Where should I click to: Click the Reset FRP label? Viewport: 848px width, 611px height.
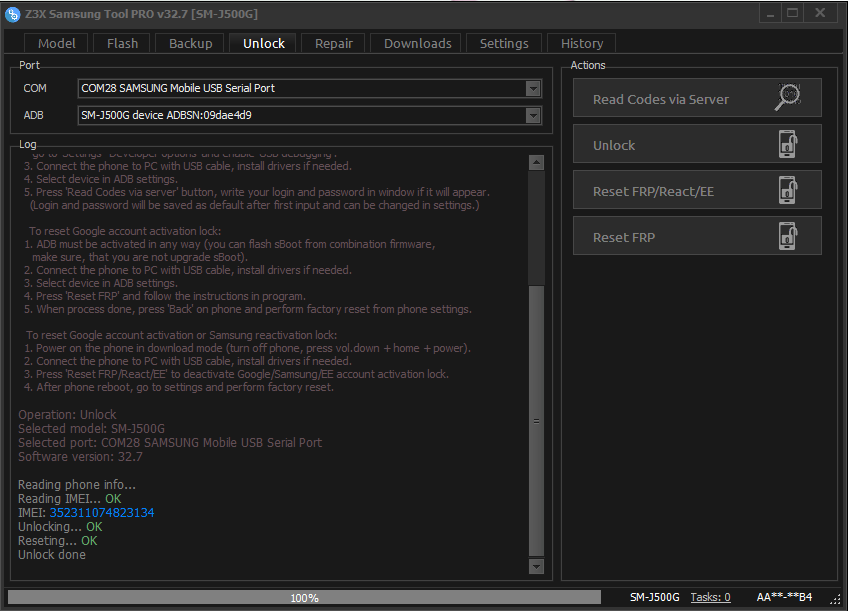tap(624, 237)
